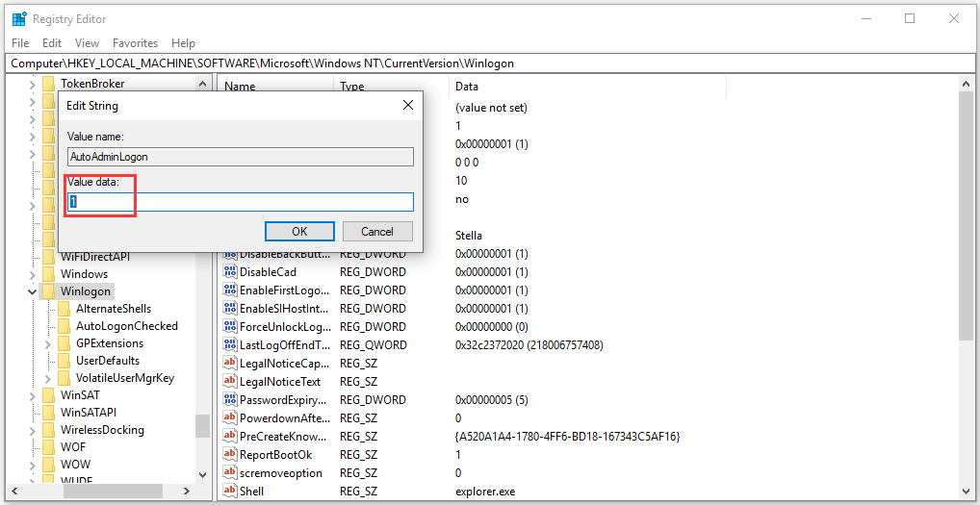Image resolution: width=980 pixels, height=505 pixels.
Task: Click the WOF folder icon
Action: (49, 447)
